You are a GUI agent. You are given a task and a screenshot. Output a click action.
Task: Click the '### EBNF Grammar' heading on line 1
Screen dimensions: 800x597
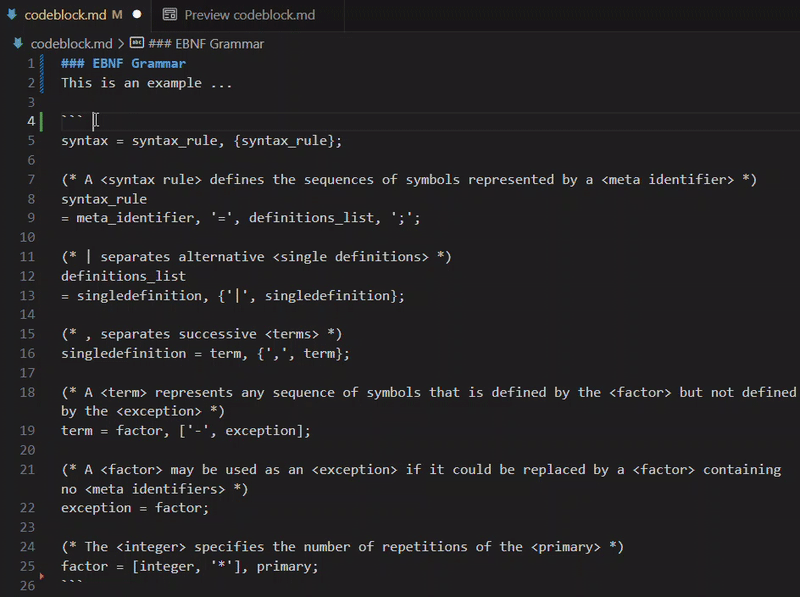123,63
